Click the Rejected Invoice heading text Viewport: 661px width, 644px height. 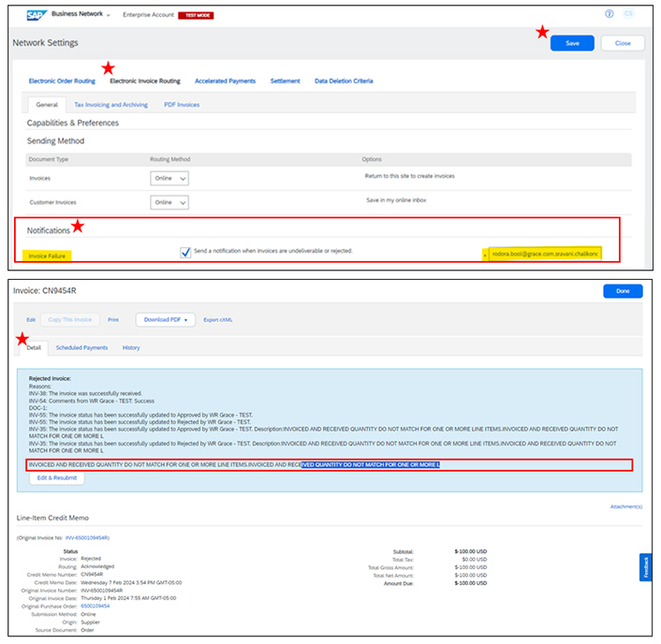50,378
